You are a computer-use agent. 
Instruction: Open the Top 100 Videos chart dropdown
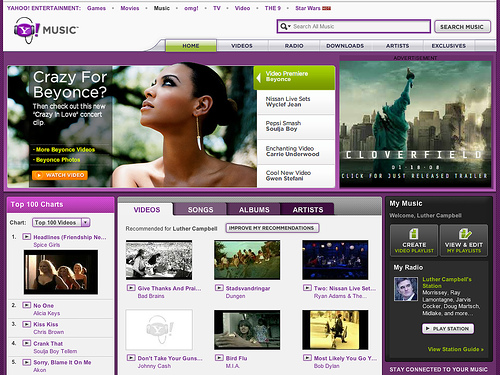tap(61, 222)
